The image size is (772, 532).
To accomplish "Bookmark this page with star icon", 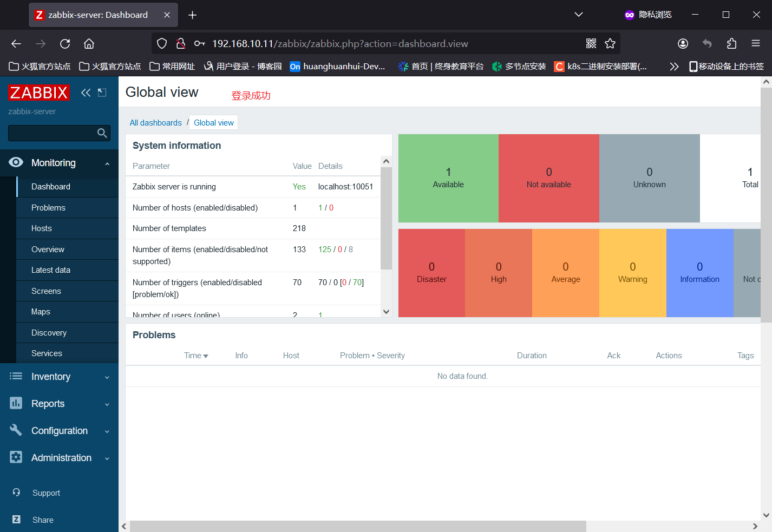I will pos(610,44).
